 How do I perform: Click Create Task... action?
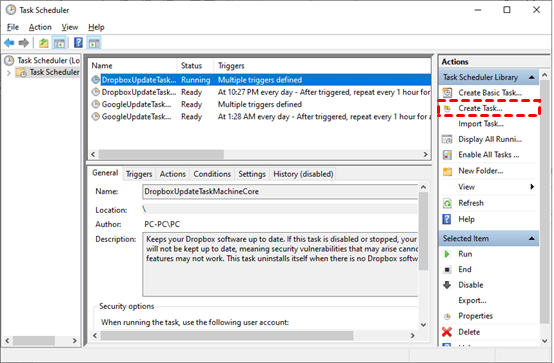pyautogui.click(x=480, y=109)
